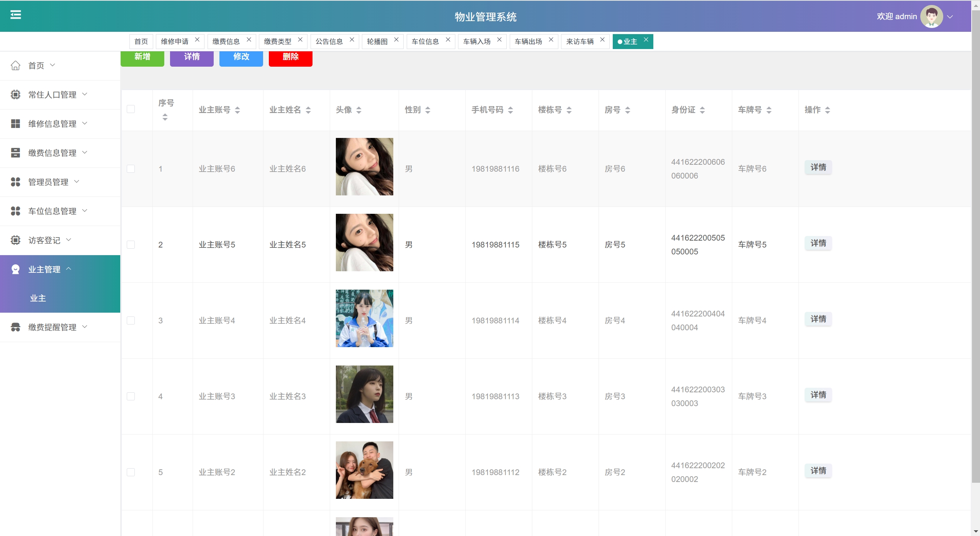Open avatar thumbnail of 业主姓名2
Image resolution: width=980 pixels, height=536 pixels.
click(364, 470)
